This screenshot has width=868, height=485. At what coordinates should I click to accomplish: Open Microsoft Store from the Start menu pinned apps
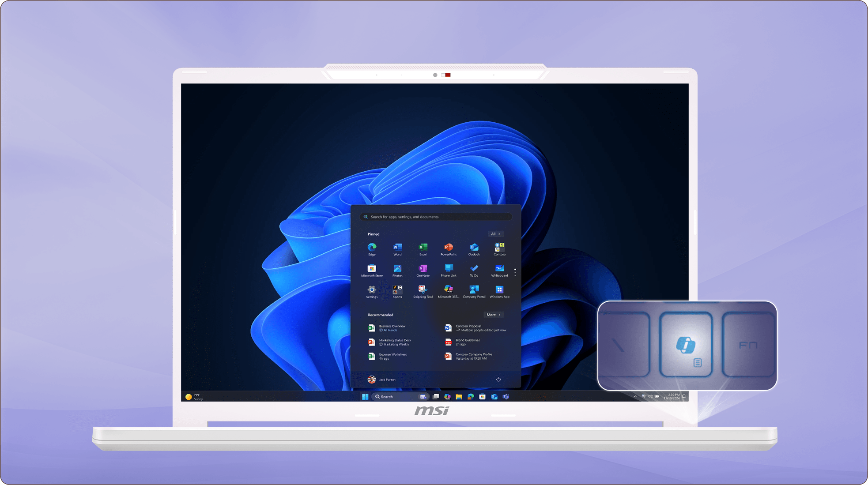click(x=372, y=271)
